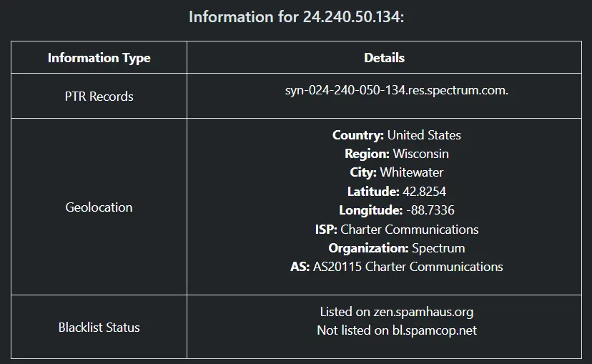Click the United States value
This screenshot has width=592, height=364.
[424, 135]
